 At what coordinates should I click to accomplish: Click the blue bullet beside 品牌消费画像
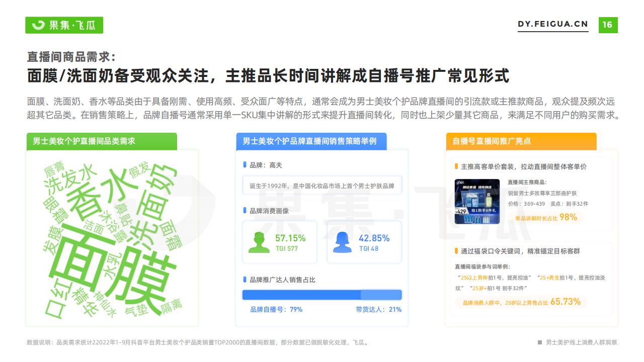245,211
